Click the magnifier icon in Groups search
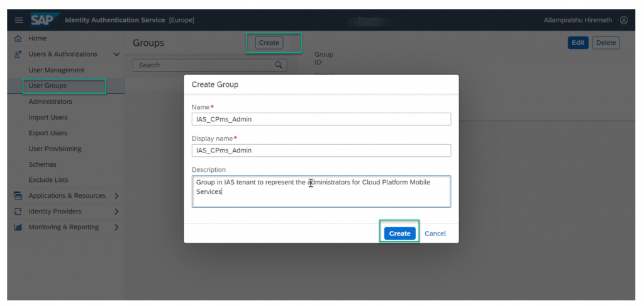This screenshot has height=306, width=644. [279, 65]
